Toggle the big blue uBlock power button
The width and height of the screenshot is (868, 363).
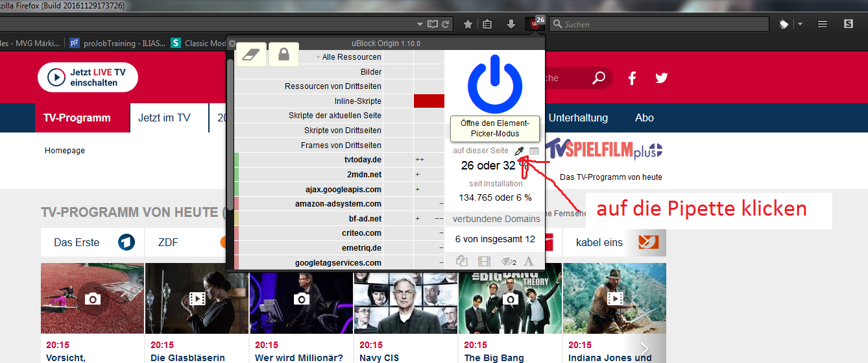[x=494, y=84]
